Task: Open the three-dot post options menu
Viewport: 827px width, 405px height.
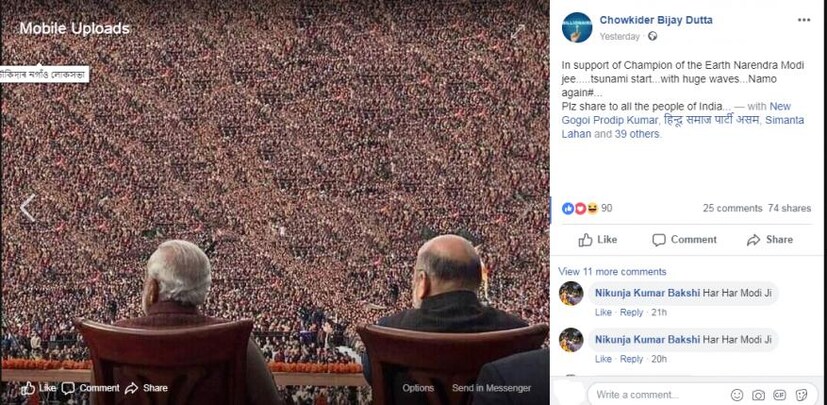Action: point(803,20)
